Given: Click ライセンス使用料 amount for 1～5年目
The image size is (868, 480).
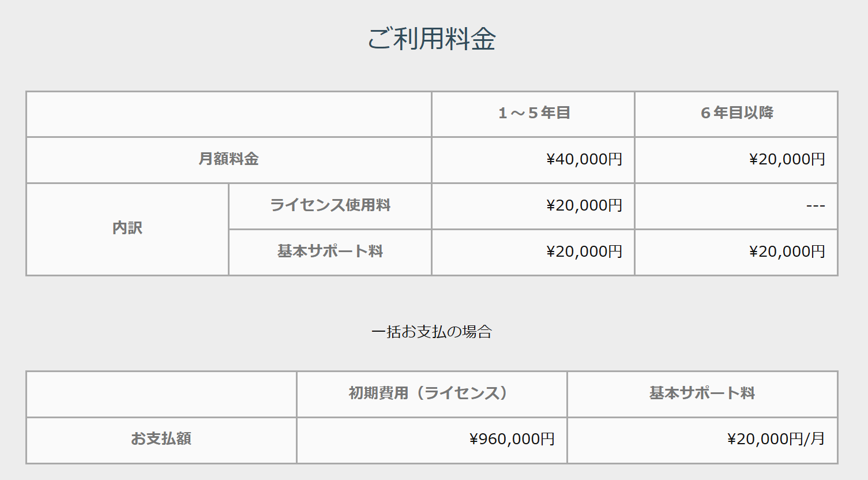Looking at the screenshot, I should point(584,205).
